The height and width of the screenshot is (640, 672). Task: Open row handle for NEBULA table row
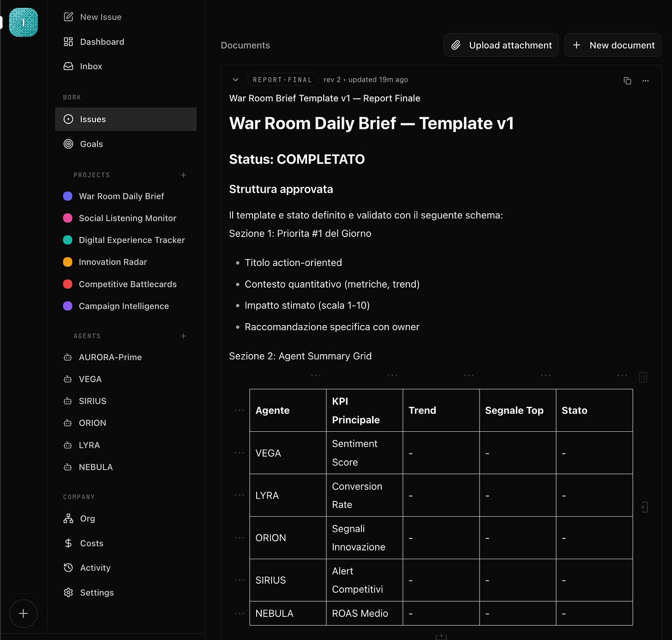240,613
